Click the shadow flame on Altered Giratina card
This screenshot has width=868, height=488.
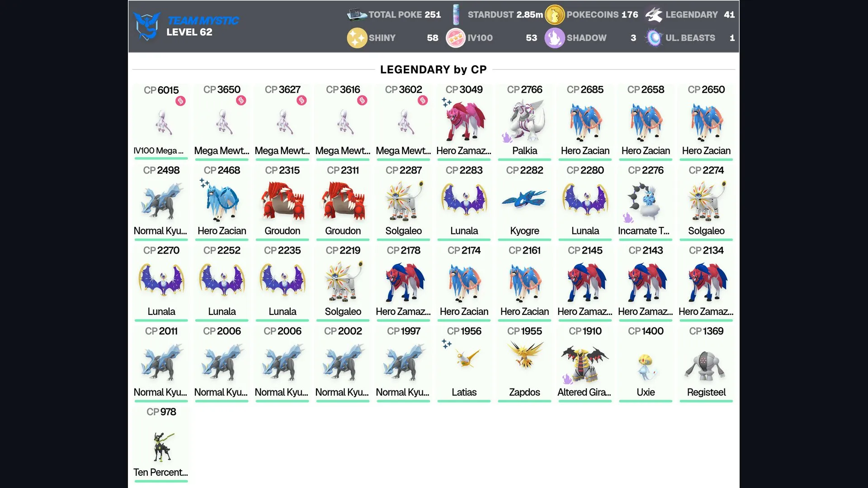pos(567,379)
